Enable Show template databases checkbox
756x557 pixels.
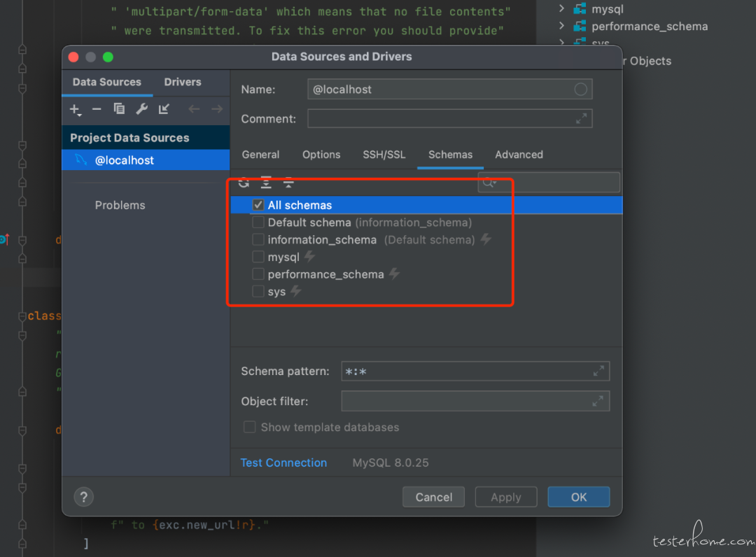250,427
